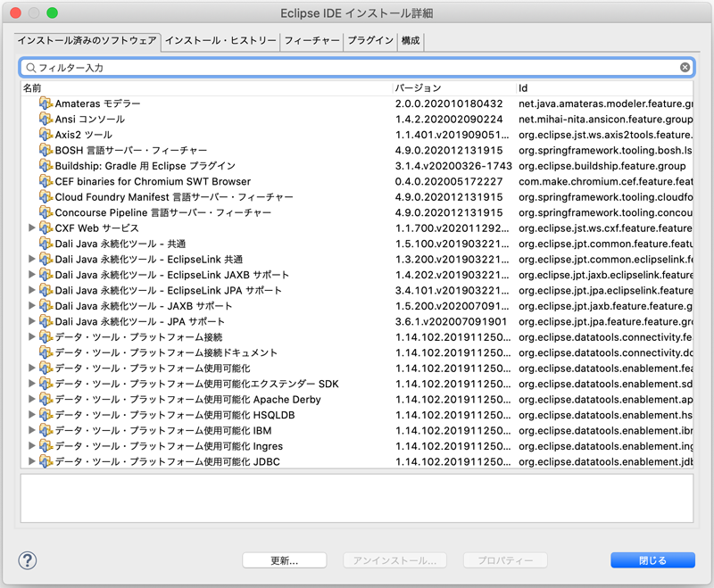Viewport: 714px width, 588px height.
Task: Click the Concourse Pipeline feature icon
Action: pyautogui.click(x=46, y=212)
